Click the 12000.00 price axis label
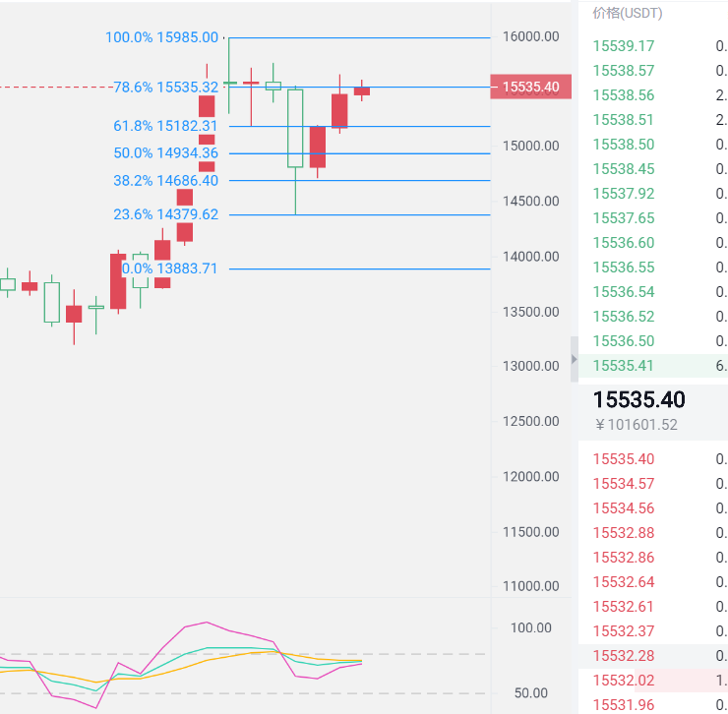 [530, 476]
